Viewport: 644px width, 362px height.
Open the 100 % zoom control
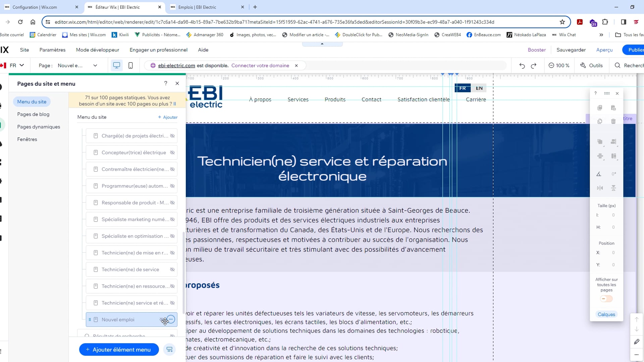559,65
